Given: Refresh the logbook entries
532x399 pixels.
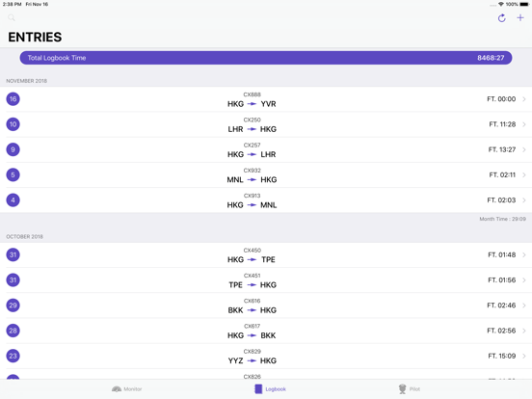Looking at the screenshot, I should tap(502, 18).
